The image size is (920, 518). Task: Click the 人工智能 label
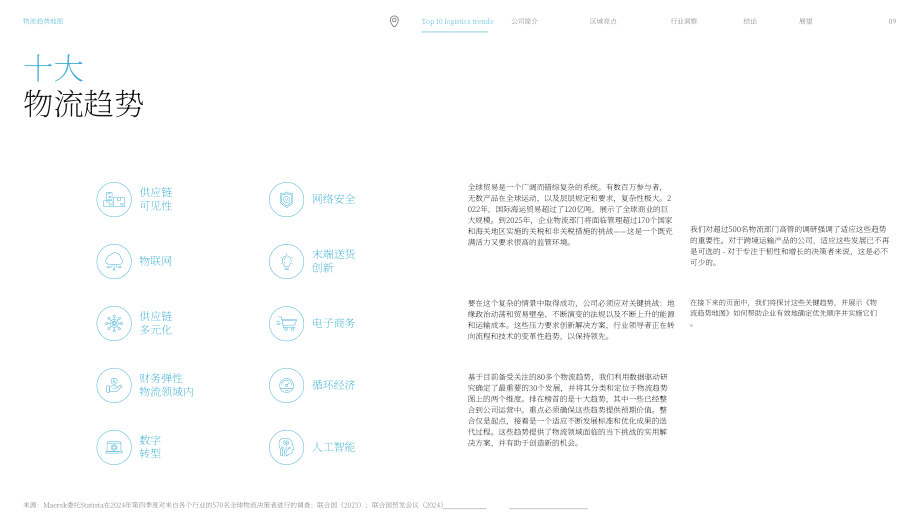[333, 447]
